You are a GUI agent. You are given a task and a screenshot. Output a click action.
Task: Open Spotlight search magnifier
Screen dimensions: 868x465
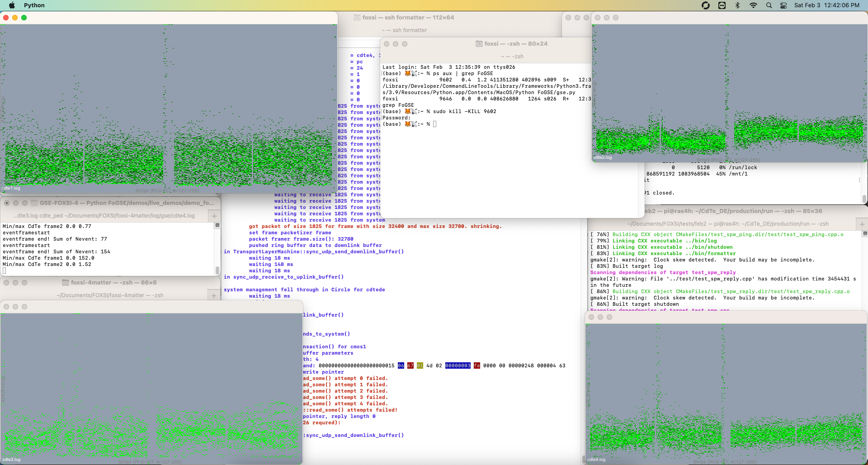769,5
